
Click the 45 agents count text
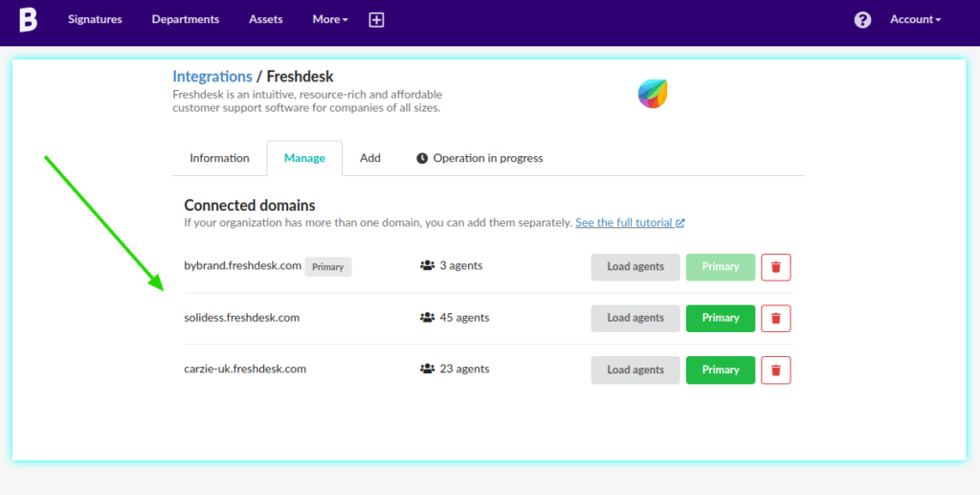click(x=464, y=318)
